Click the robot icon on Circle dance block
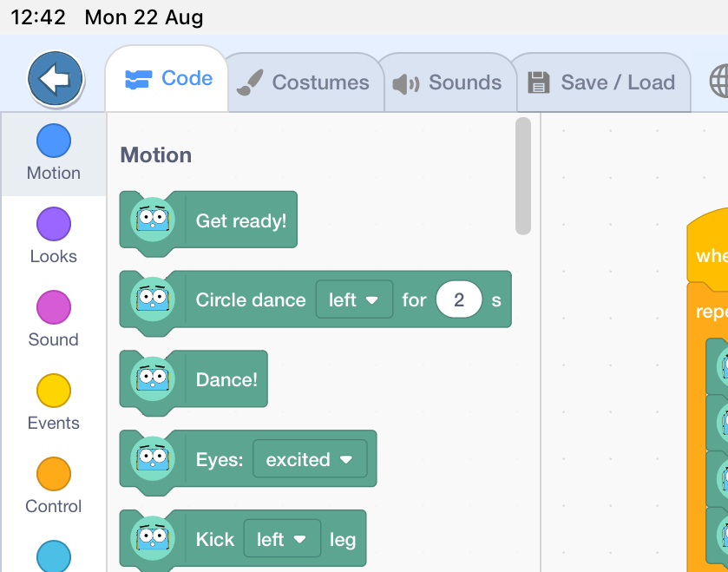The height and width of the screenshot is (572, 728). [x=153, y=299]
